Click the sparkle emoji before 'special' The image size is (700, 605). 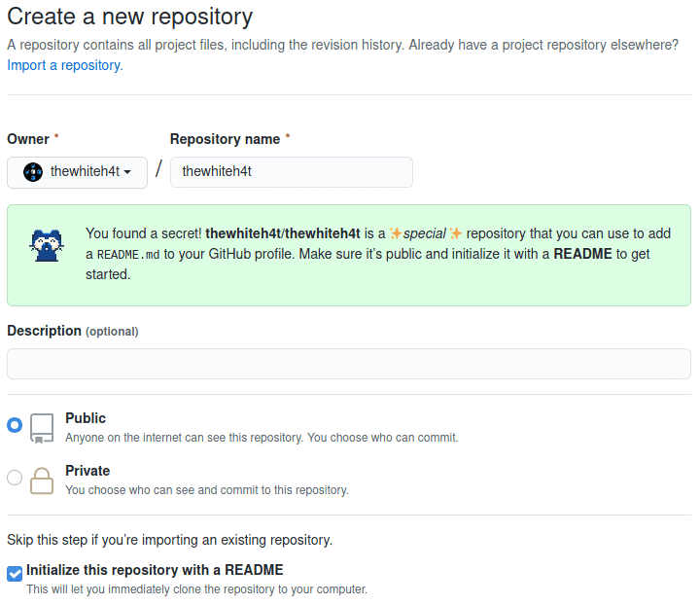tap(396, 233)
